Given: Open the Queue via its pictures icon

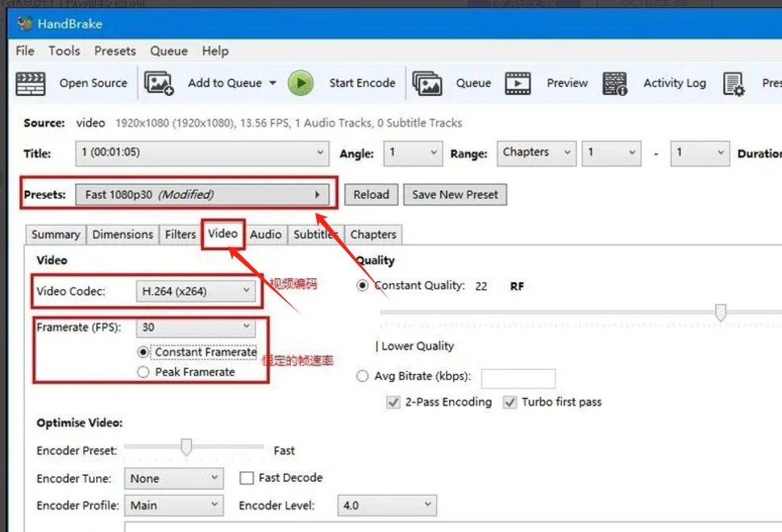Looking at the screenshot, I should pos(427,83).
